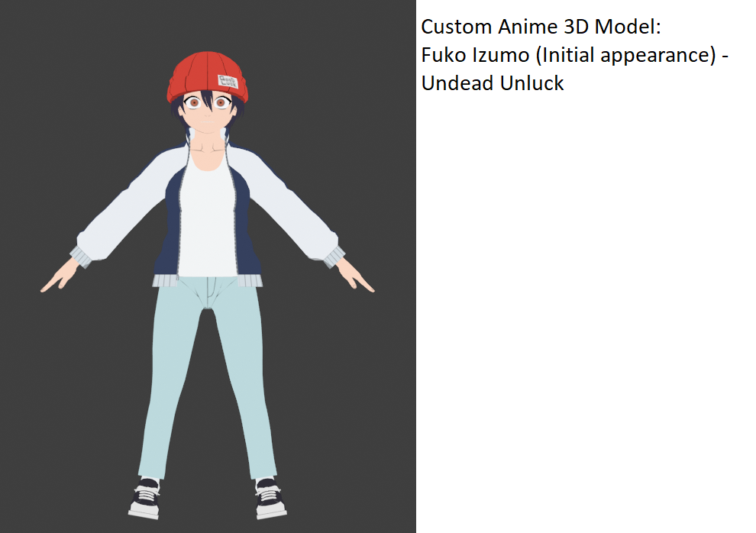Click the title 'Undead Unluck'
The width and height of the screenshot is (756, 533).
[493, 83]
